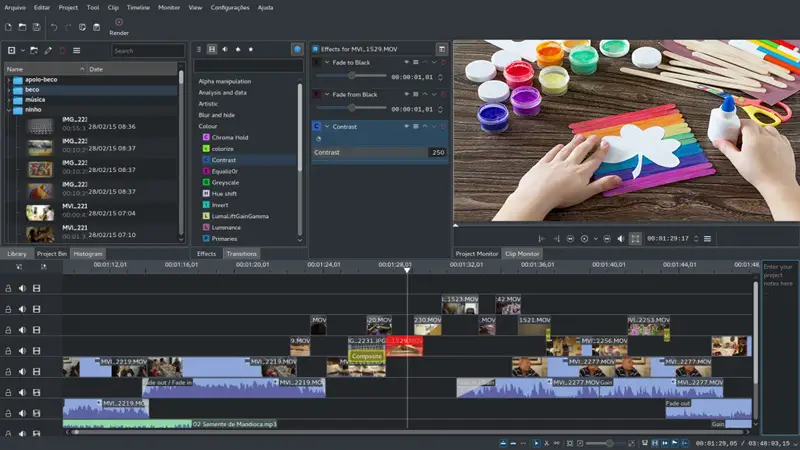Select the Greyscale effect in the list
800x450 pixels.
(225, 182)
